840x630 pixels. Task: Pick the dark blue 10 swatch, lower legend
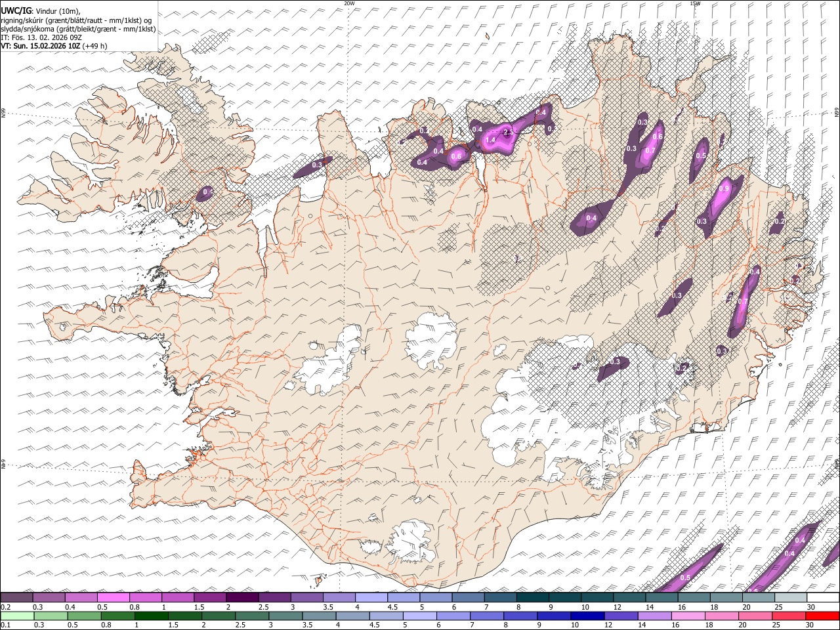click(x=587, y=616)
